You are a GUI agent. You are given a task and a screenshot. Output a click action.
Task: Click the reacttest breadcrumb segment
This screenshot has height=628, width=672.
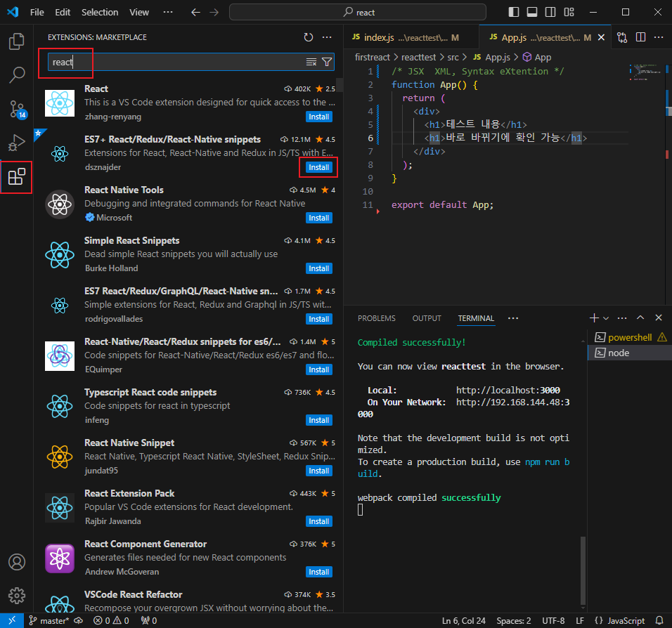point(418,57)
